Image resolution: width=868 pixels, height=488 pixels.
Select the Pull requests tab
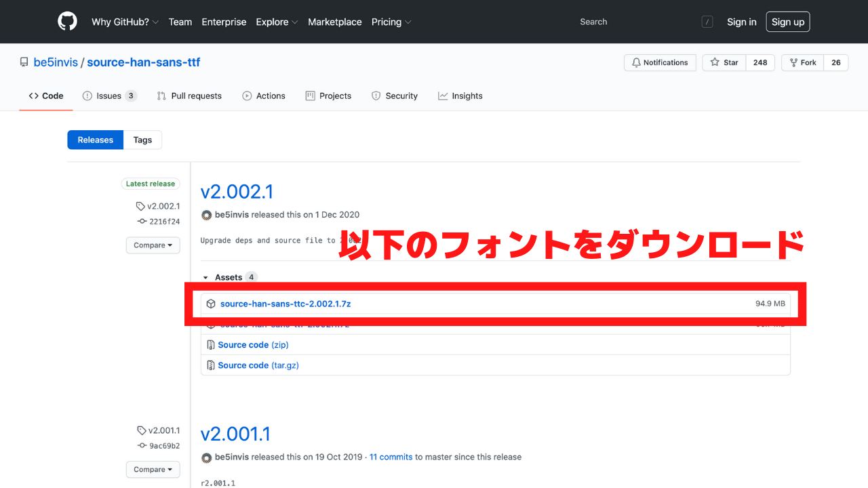click(189, 96)
